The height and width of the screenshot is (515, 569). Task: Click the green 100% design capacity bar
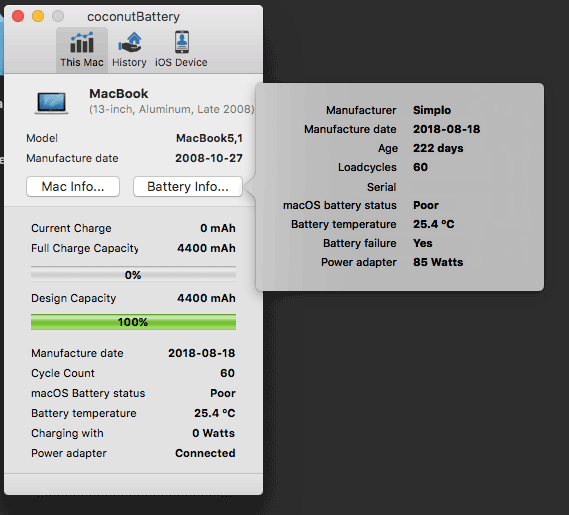133,322
